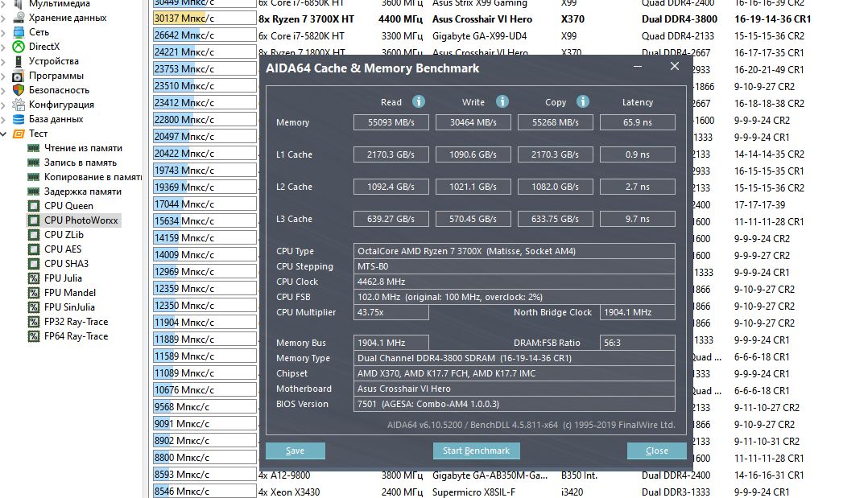Viewport: 868px width, 498px height.
Task: Click the FPU Julia test icon
Action: coord(34,278)
